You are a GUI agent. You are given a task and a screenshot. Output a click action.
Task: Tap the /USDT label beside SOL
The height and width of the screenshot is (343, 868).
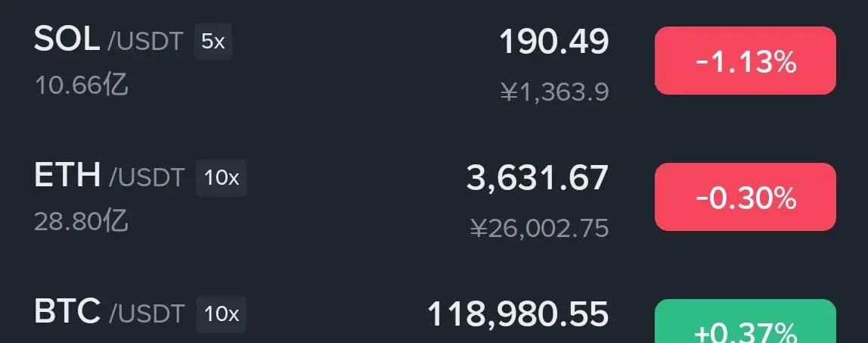click(x=145, y=42)
